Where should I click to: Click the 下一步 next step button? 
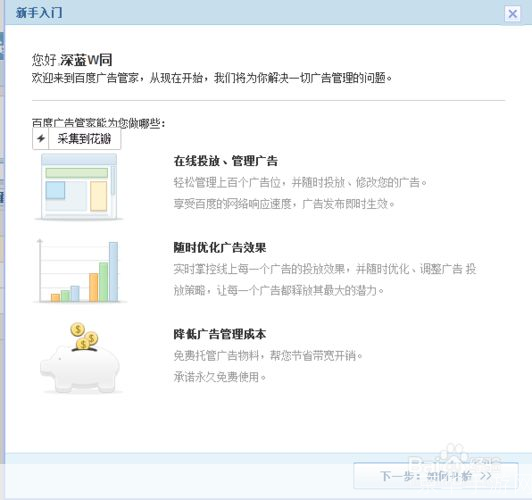click(436, 476)
